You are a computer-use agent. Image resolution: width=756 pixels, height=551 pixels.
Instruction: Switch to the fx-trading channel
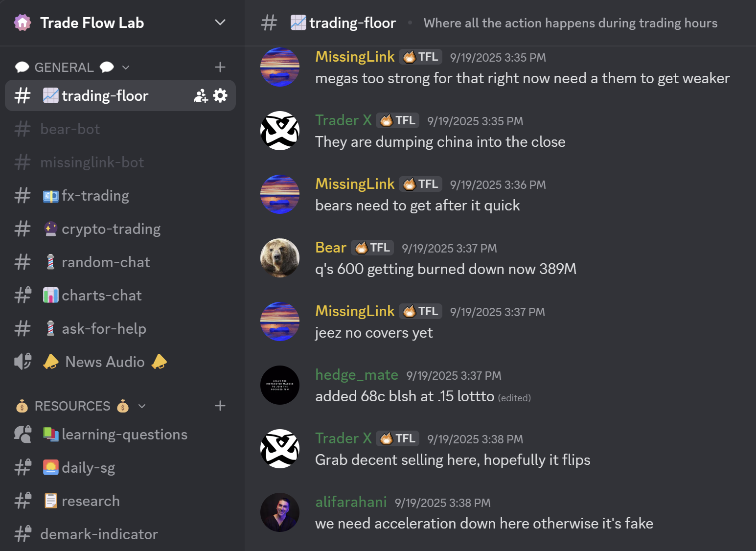pos(95,196)
